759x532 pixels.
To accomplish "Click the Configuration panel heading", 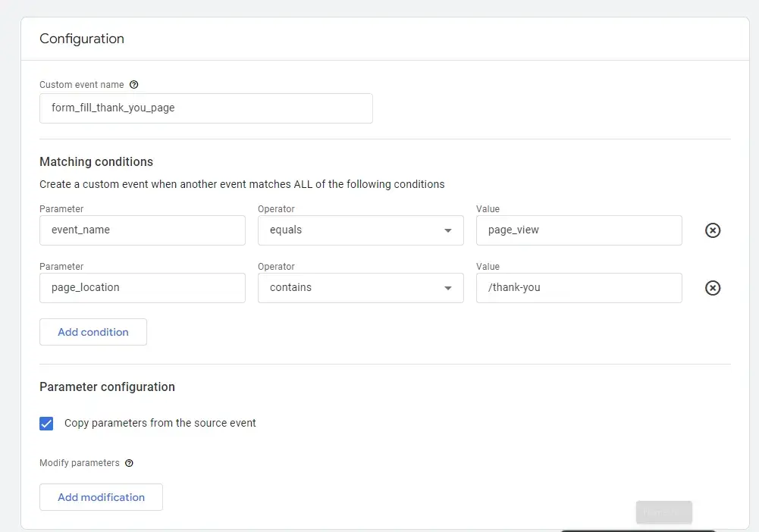I will [x=82, y=39].
